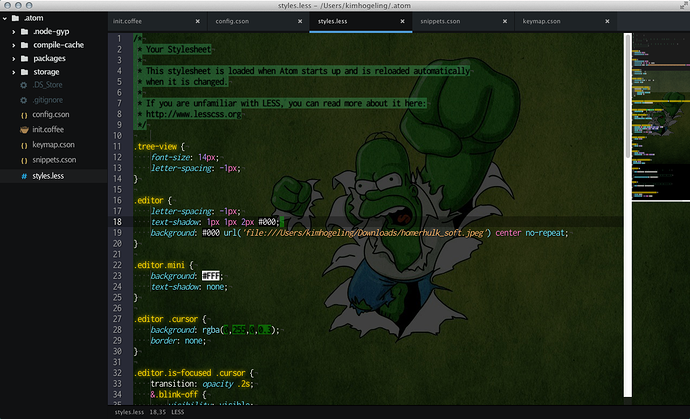
Task: Click 'border: none' on line 29
Action: pyautogui.click(x=178, y=341)
